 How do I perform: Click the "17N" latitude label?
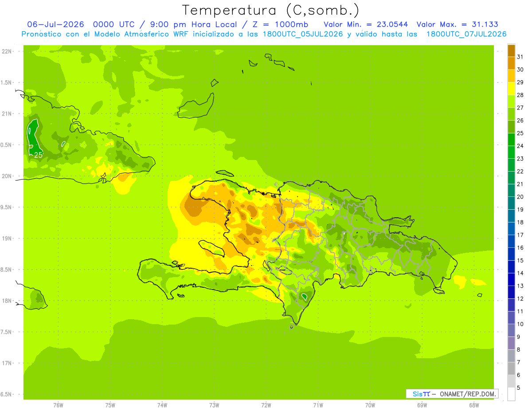coord(7,363)
